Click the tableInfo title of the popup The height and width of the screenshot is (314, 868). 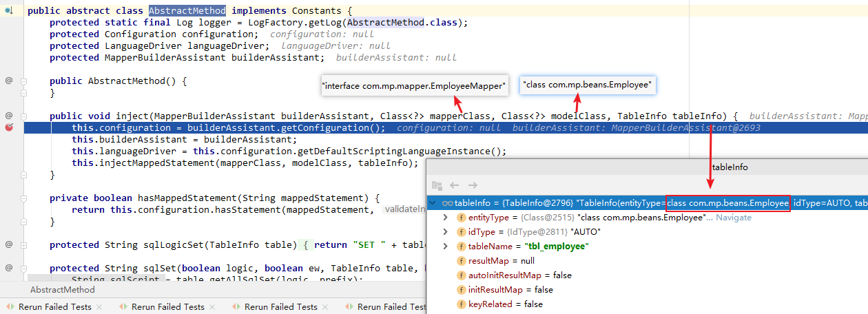click(x=730, y=167)
